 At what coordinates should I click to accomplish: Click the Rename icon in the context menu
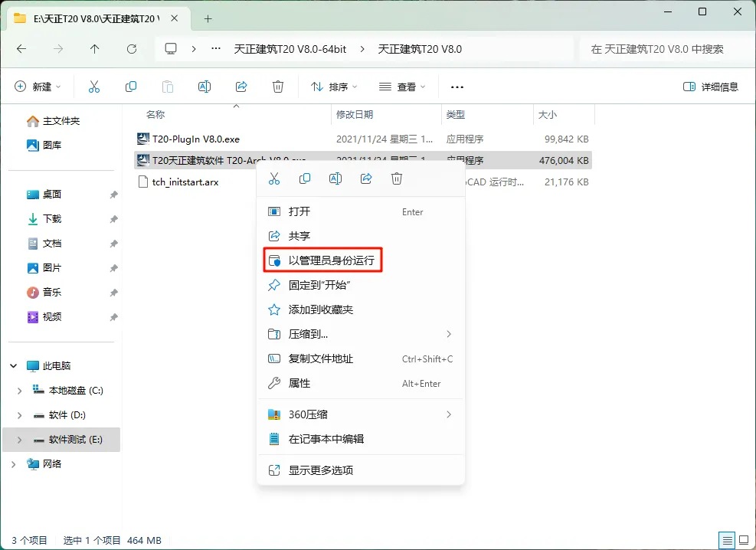pyautogui.click(x=335, y=178)
